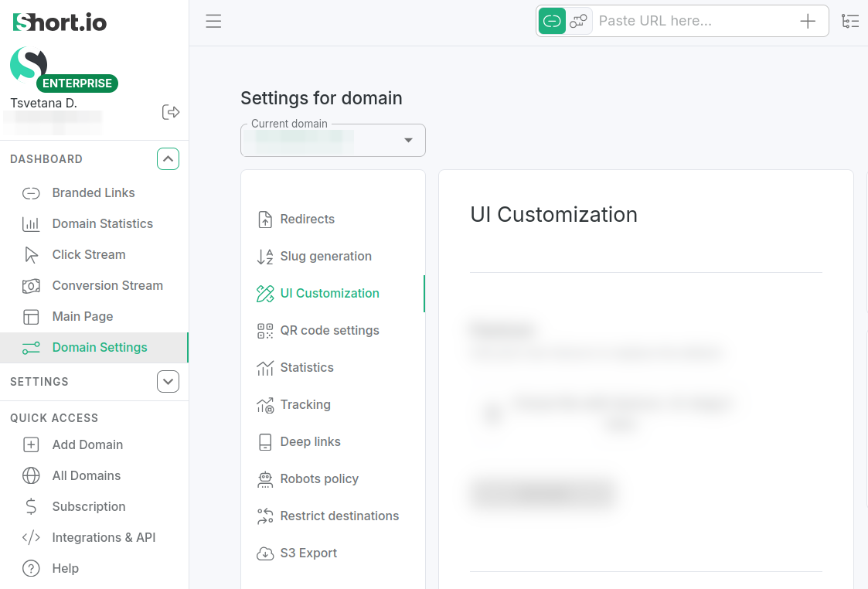This screenshot has width=868, height=589.
Task: Click the S3 Export cloud icon
Action: (x=265, y=553)
